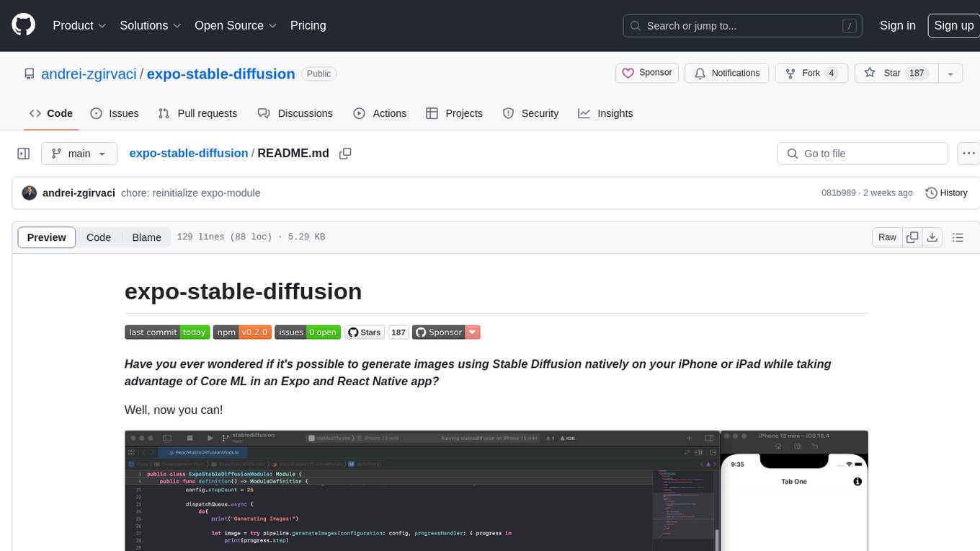Open the main branch selector
Viewport: 980px width, 551px height.
[x=79, y=154]
